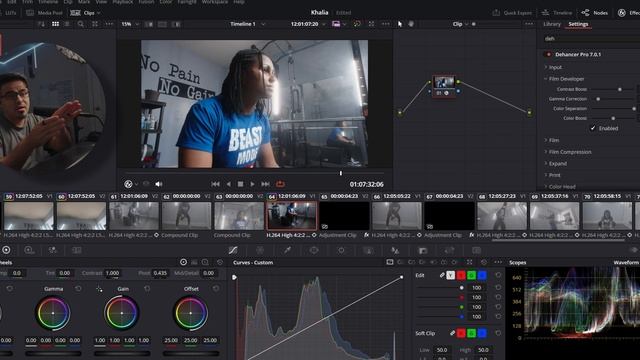Select the arrow pointer tool
Viewport: 640px width, 360px height.
coord(400,24)
